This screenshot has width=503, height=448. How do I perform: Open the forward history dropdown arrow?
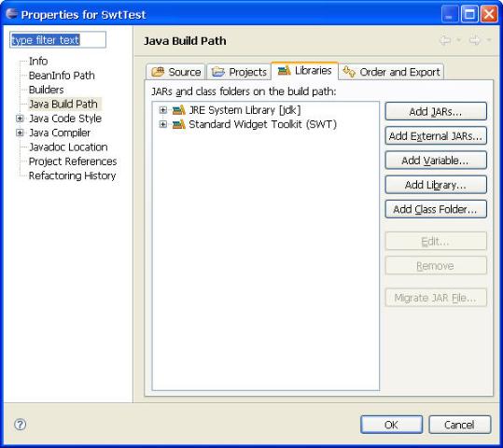[489, 40]
